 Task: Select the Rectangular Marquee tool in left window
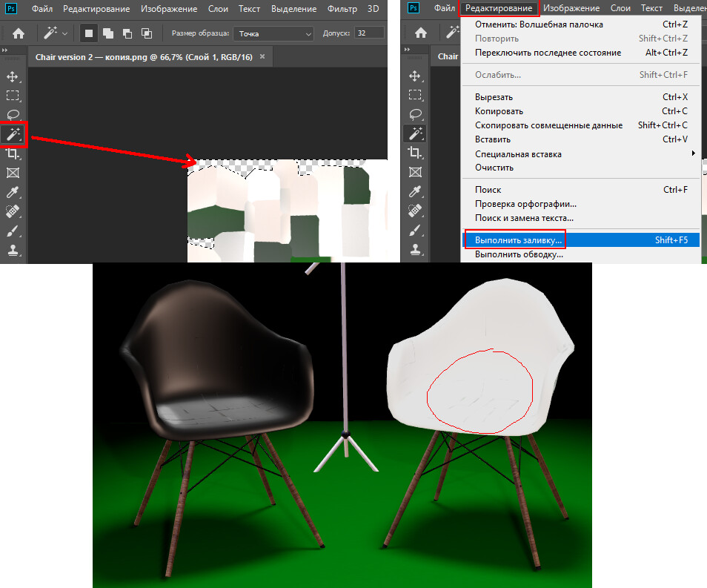point(12,95)
